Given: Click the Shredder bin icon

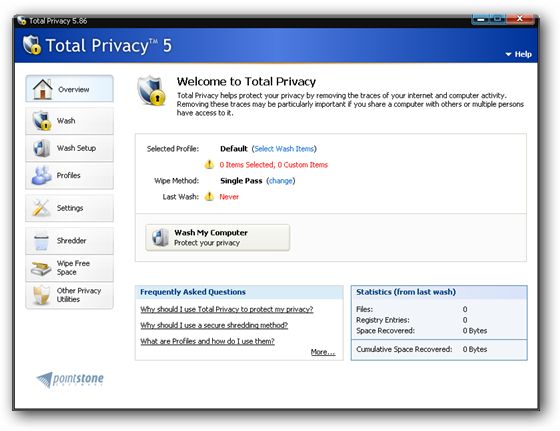Looking at the screenshot, I should (x=41, y=241).
